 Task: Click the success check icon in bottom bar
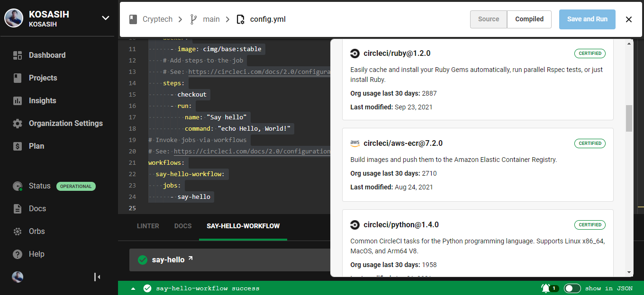pyautogui.click(x=147, y=288)
